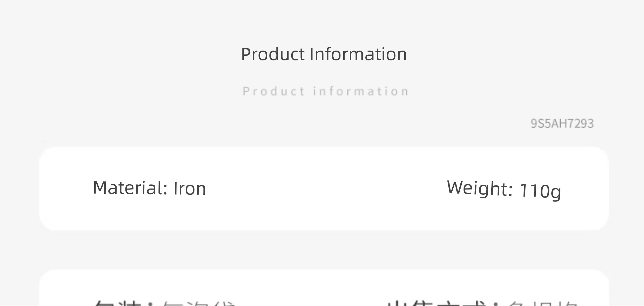
Task: Click the "Weight: 110g" text
Action: click(504, 190)
